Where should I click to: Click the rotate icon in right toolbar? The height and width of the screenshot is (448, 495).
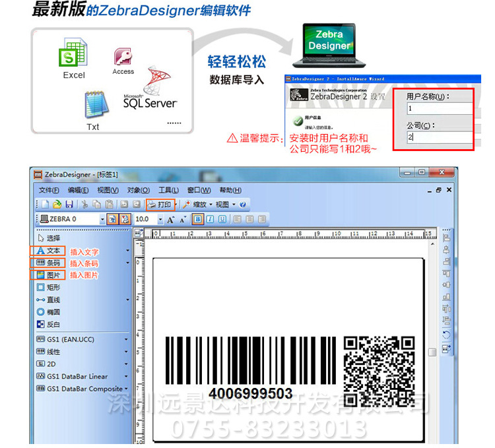[446, 335]
